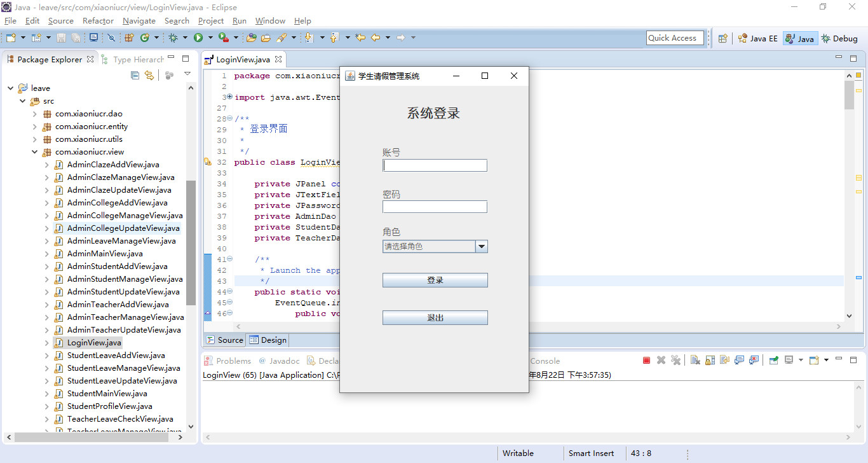Click Collapse All icon in Package Explorer
The image size is (868, 463).
pos(135,75)
